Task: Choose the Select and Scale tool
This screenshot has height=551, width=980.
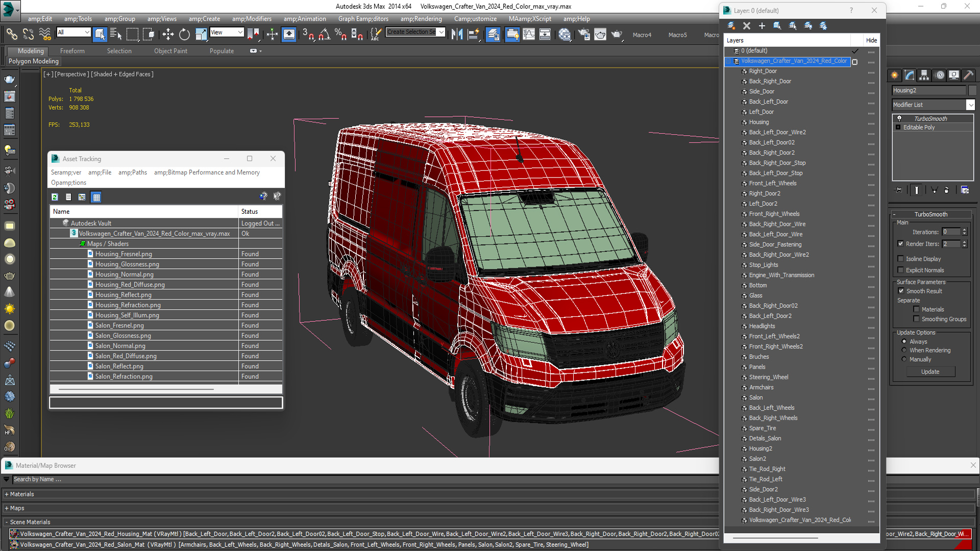Action: coord(201,34)
